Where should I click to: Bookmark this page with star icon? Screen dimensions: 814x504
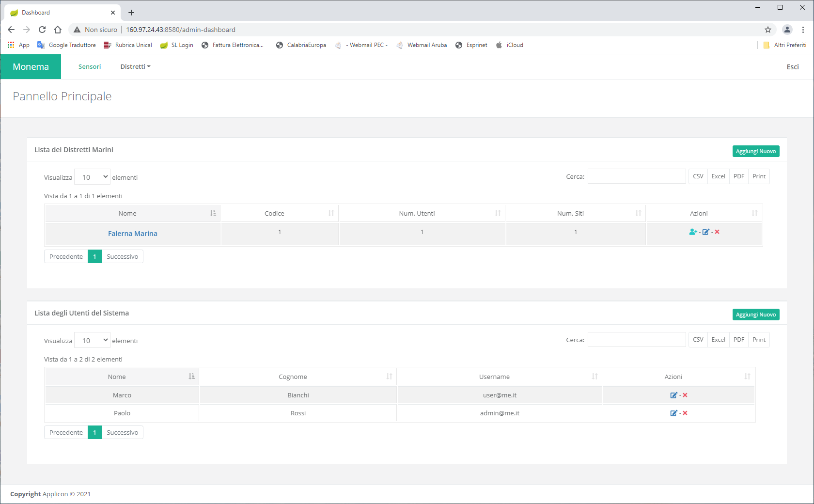click(x=768, y=30)
